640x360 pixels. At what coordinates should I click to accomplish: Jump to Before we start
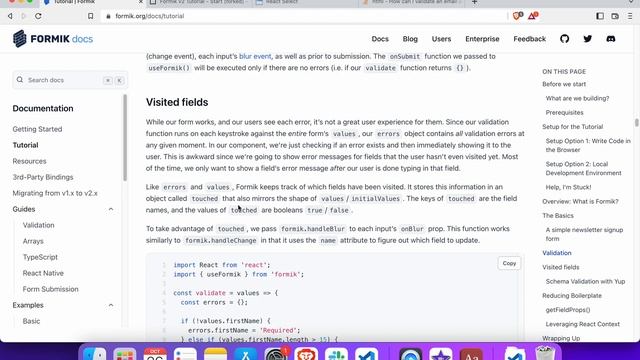tap(564, 84)
